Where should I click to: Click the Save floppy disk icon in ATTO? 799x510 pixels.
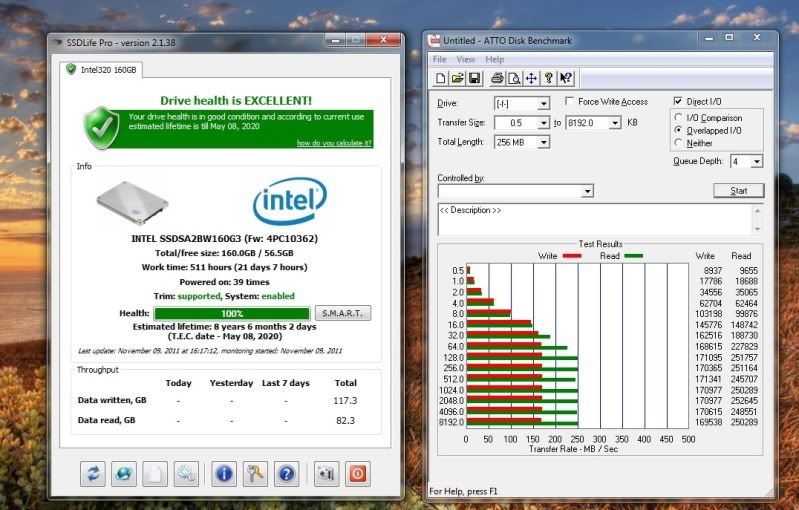click(474, 78)
